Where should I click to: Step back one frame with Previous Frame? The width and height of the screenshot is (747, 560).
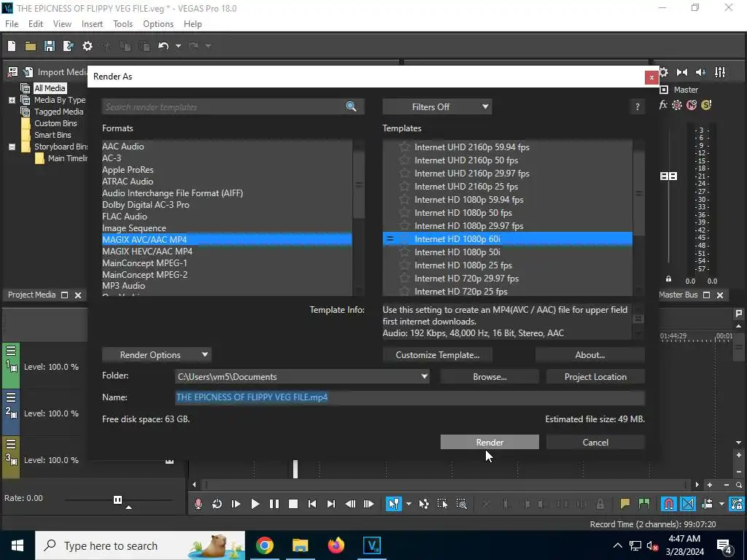click(350, 504)
